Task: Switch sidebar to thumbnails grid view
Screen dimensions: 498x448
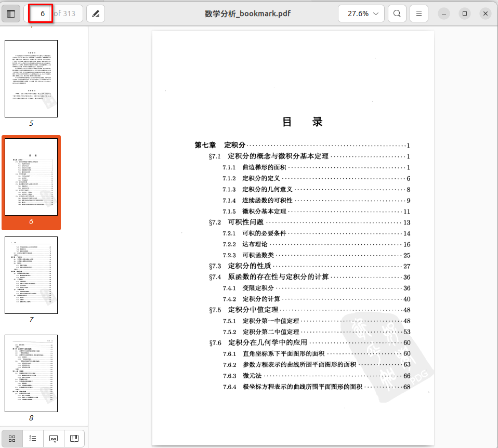Action: 12,439
